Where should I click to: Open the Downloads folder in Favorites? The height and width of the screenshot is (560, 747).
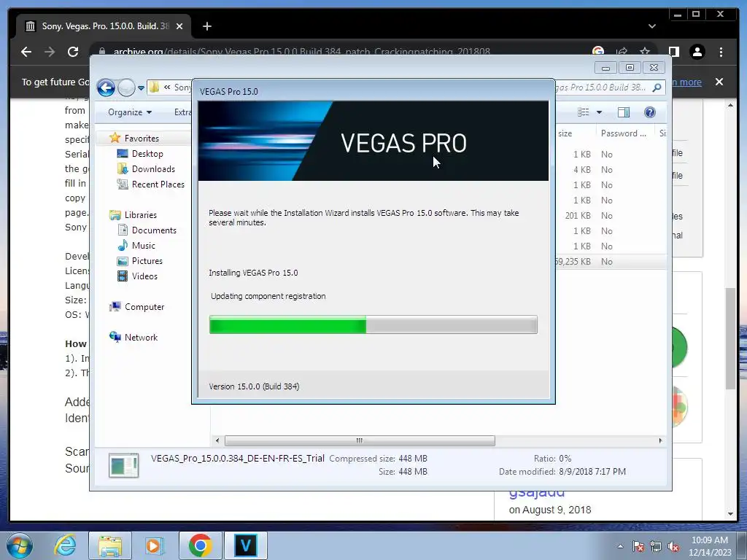[x=153, y=169]
